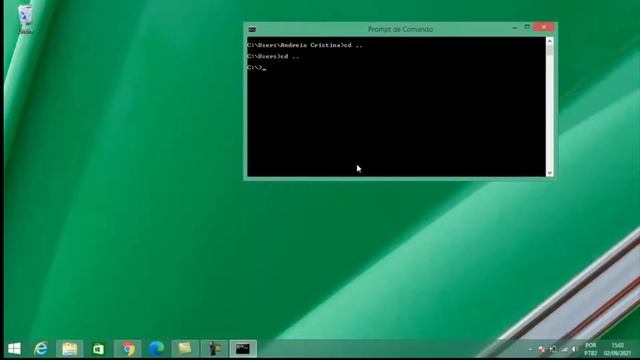
Task: Open the taskbar app left of Command Prompt
Action: 214,349
